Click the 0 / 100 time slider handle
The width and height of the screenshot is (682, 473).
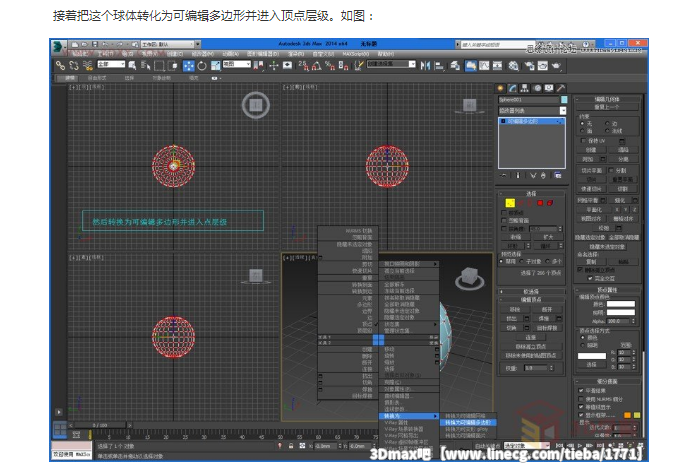click(x=100, y=425)
